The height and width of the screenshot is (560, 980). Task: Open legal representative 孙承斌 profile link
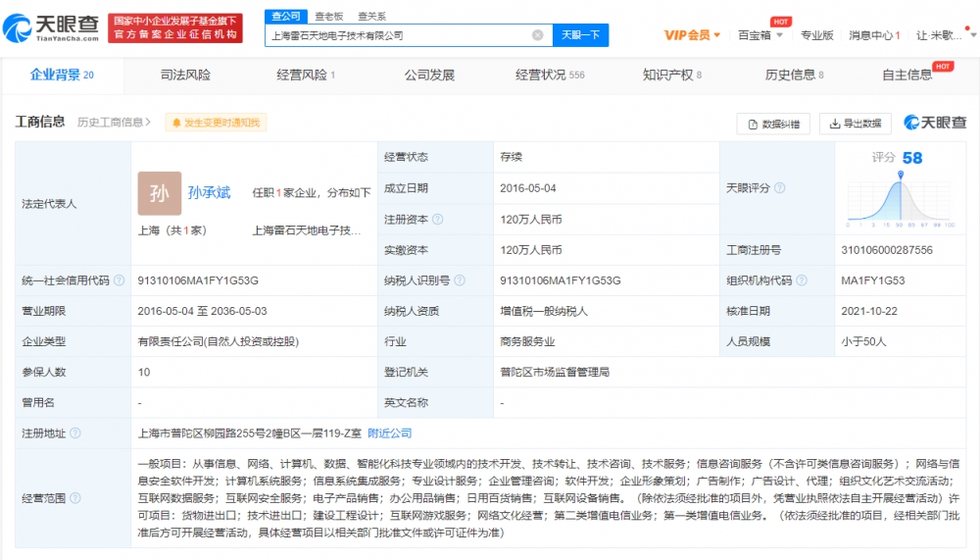[x=210, y=193]
